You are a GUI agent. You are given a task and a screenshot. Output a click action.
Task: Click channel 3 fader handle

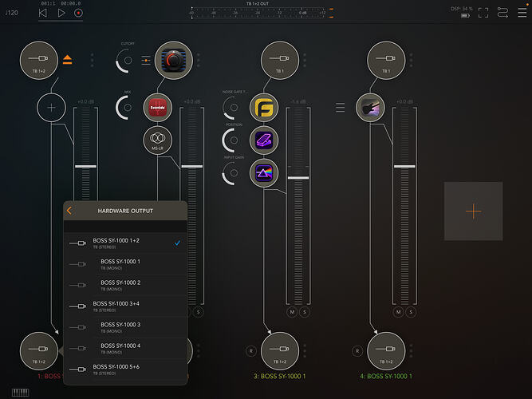pyautogui.click(x=298, y=178)
